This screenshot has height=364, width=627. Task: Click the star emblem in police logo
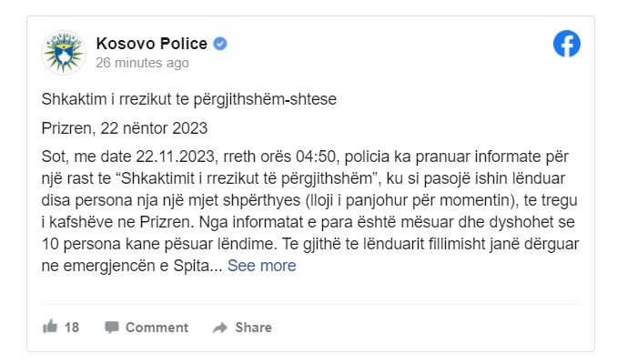coord(64,55)
